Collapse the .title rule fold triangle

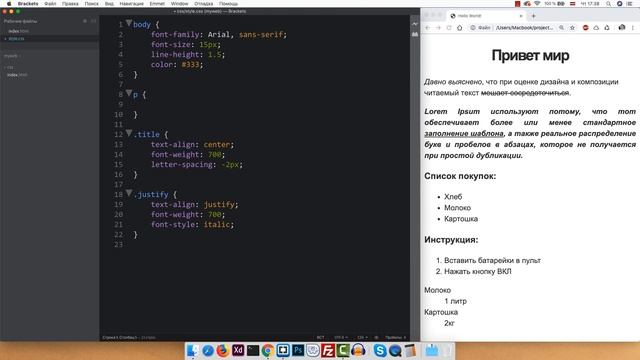pyautogui.click(x=129, y=133)
